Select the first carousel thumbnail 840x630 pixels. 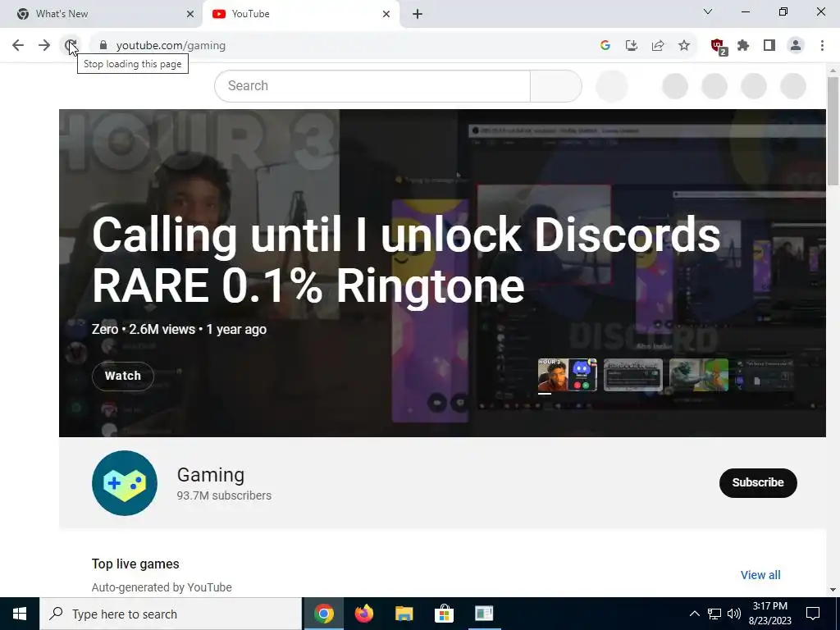pyautogui.click(x=568, y=375)
